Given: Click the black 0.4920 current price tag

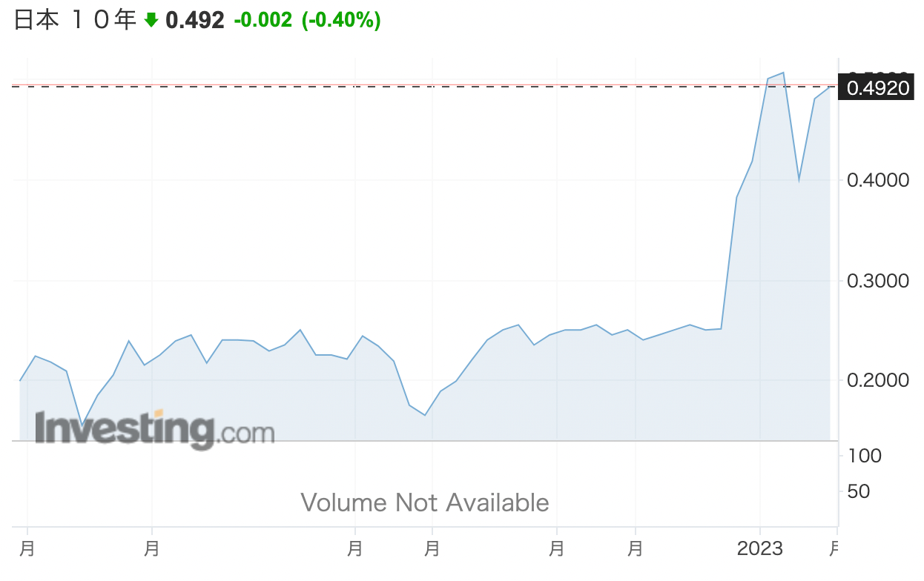Looking at the screenshot, I should click(877, 88).
